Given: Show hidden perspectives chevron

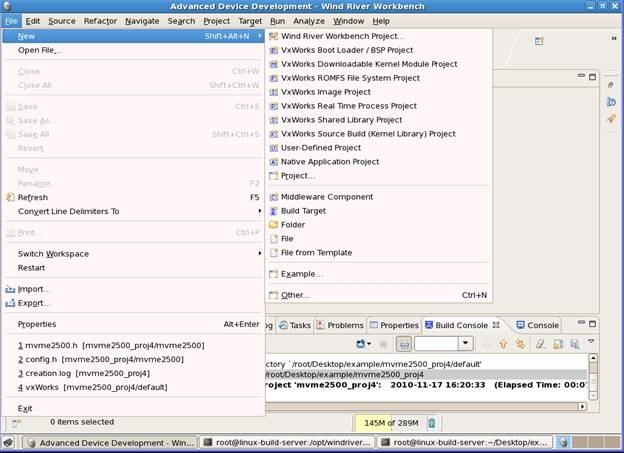Looking at the screenshot, I should [x=614, y=38].
